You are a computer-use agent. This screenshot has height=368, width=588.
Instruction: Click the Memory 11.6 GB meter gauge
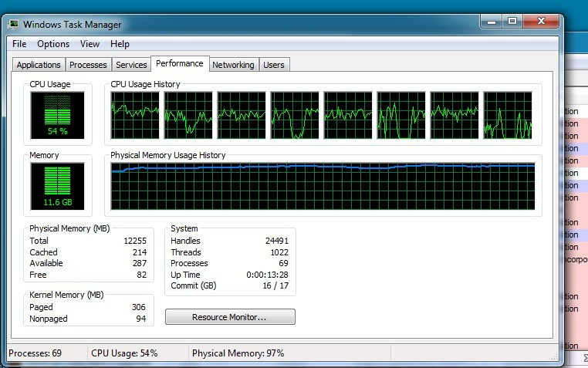tap(57, 186)
